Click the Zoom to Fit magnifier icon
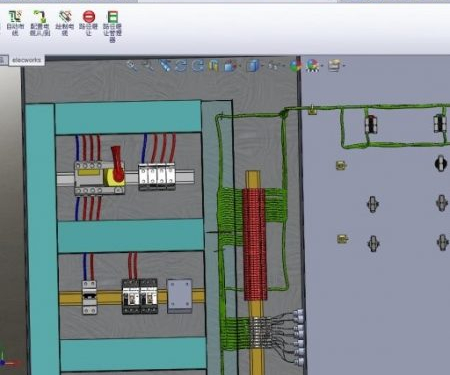 click(x=132, y=66)
